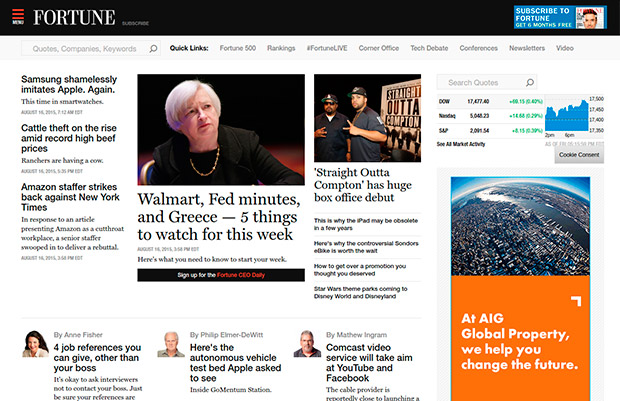Click the FORTUNE logo
The width and height of the screenshot is (620, 401).
74,17
